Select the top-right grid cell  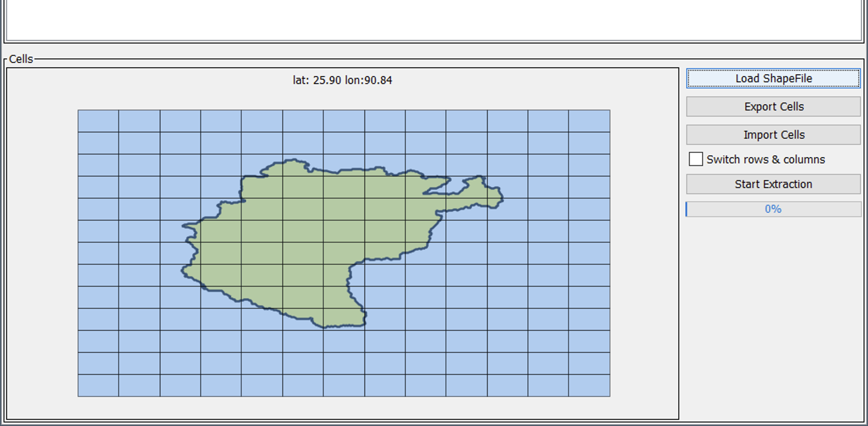tap(589, 121)
